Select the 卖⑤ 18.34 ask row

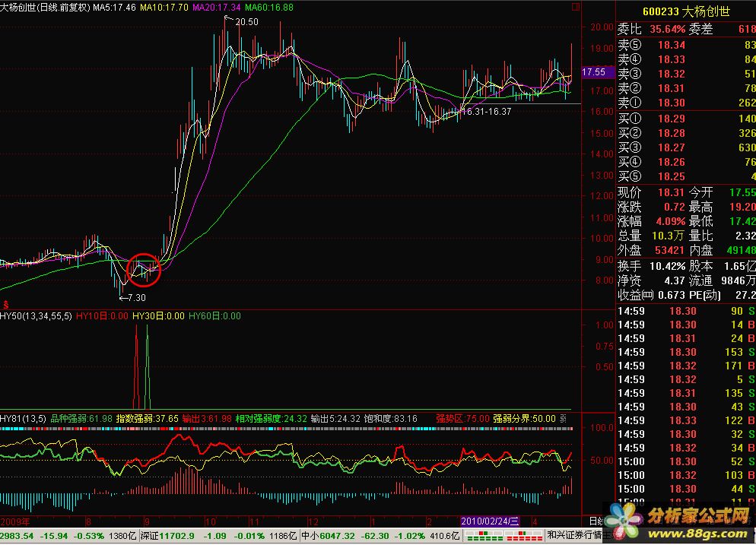pyautogui.click(x=687, y=46)
